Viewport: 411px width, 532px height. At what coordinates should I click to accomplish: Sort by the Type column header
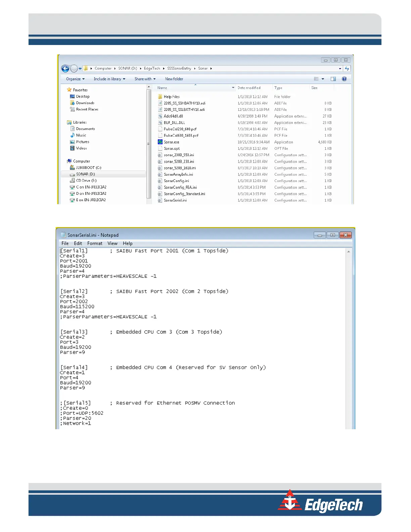(x=278, y=88)
